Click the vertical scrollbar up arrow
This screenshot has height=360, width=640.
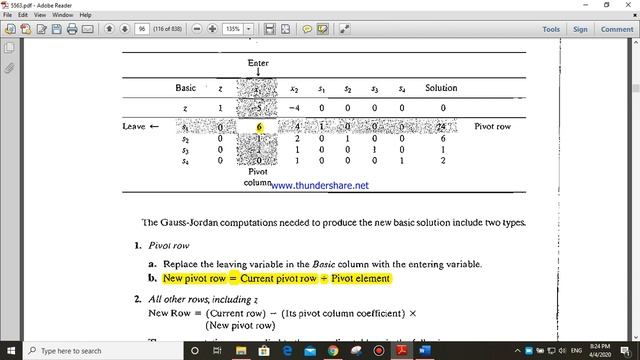click(636, 42)
